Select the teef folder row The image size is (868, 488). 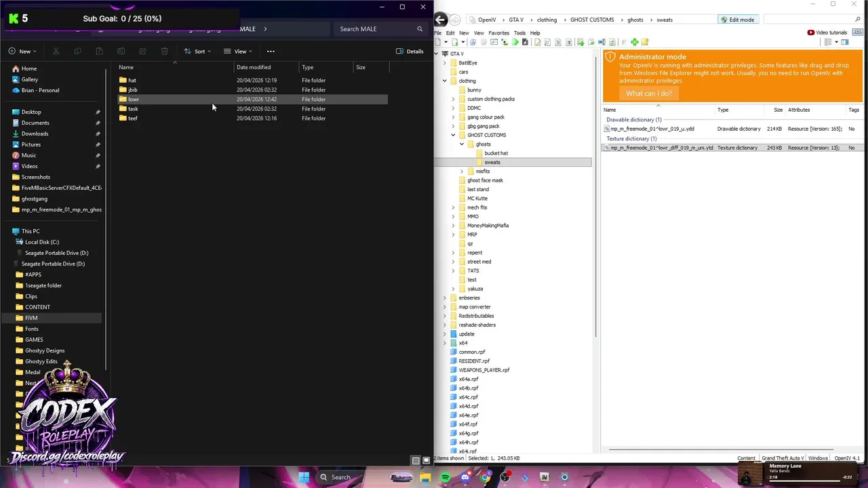[252, 118]
